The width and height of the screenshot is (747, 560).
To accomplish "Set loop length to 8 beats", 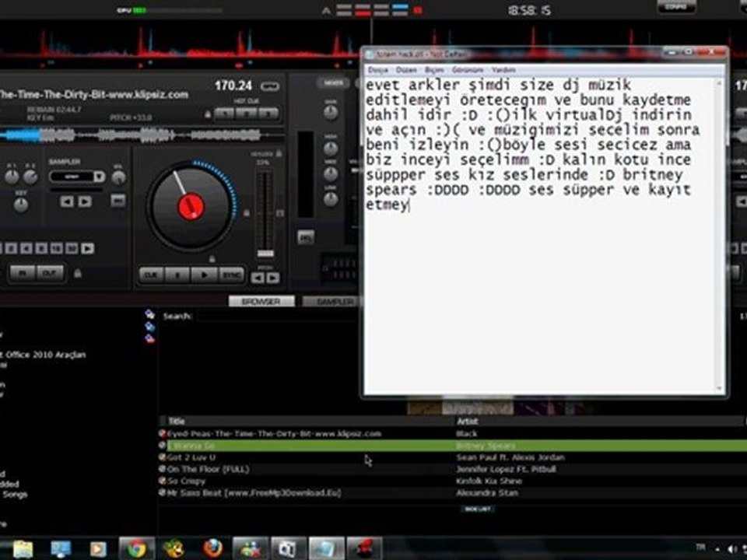I will coord(42,248).
